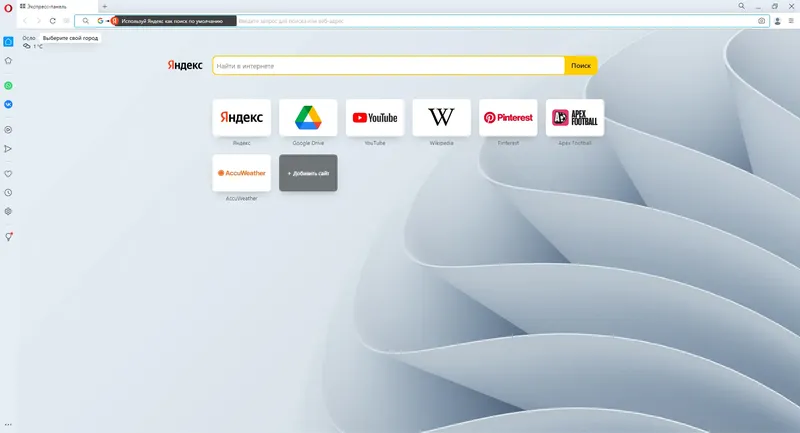Reload the page with refresh icon
Viewport: 800px width, 433px height.
click(53, 21)
